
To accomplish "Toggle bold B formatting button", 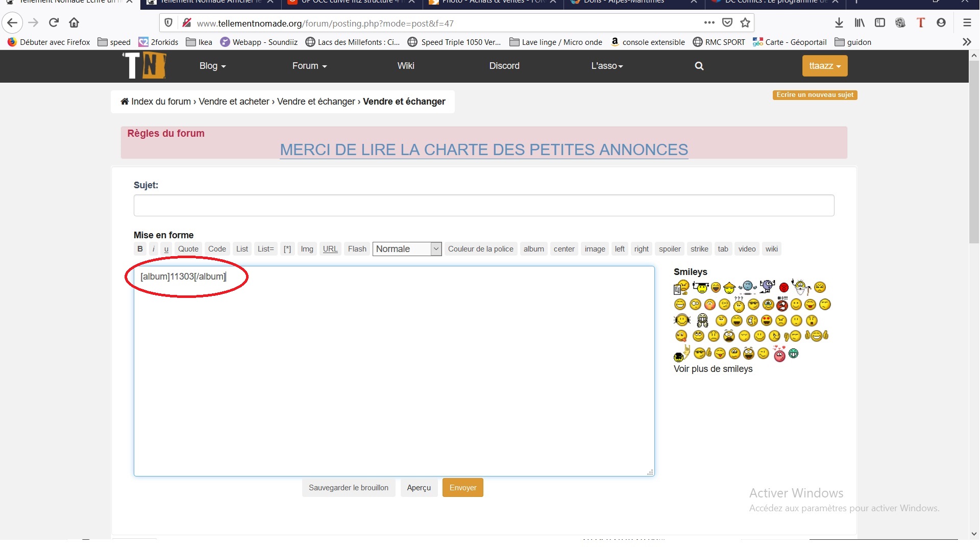I will pyautogui.click(x=140, y=249).
